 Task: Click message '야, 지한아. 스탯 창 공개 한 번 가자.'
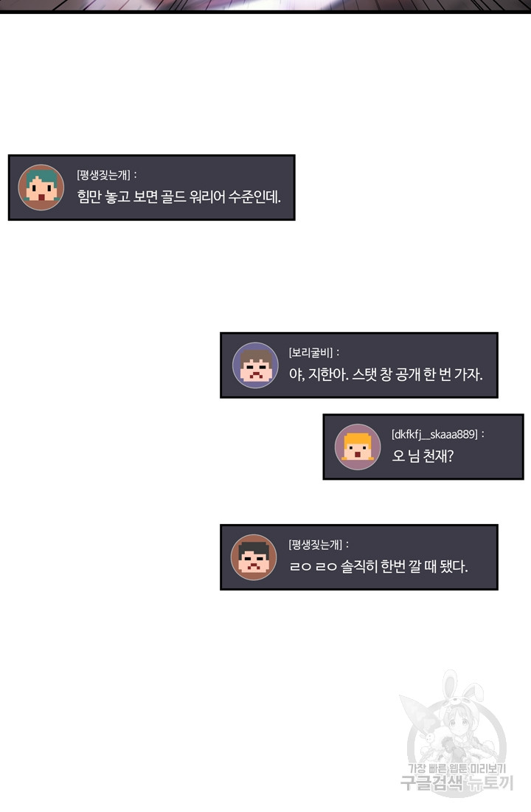(386, 374)
